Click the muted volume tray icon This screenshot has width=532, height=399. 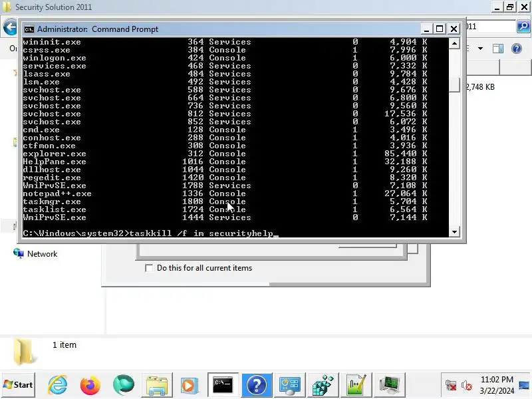tap(467, 386)
